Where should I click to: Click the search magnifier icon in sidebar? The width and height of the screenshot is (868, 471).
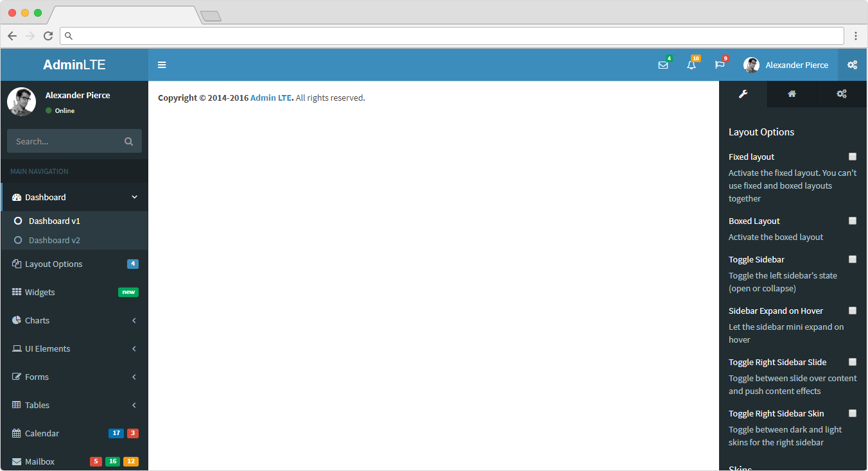(x=129, y=141)
